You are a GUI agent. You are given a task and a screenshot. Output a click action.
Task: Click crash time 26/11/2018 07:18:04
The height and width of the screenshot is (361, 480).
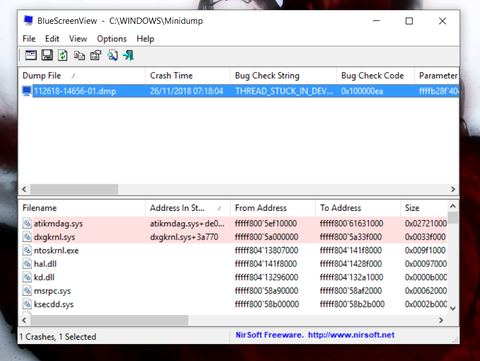click(x=186, y=91)
